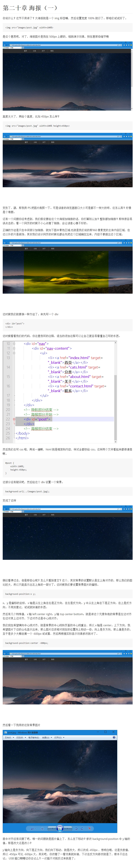Click the 海报部分开始 comment in code editor
Viewport: 135px width, 868px height.
[x=42, y=415]
